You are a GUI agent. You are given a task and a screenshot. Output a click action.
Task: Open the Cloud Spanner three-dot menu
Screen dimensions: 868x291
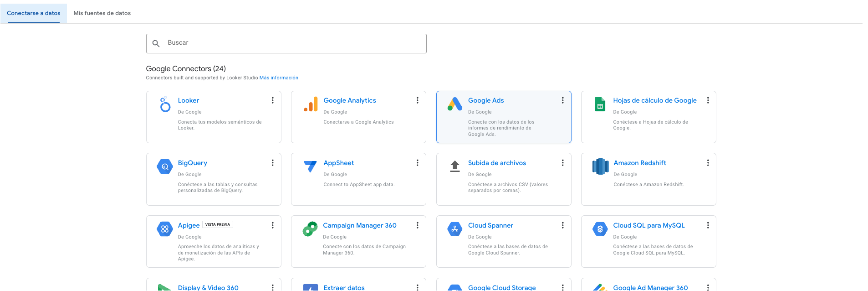(x=562, y=225)
